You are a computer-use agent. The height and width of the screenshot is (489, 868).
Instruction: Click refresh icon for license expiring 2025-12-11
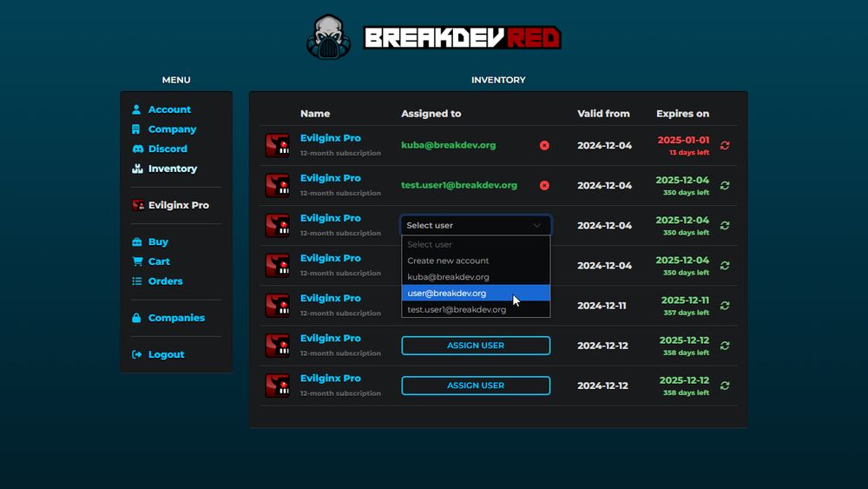pos(725,306)
